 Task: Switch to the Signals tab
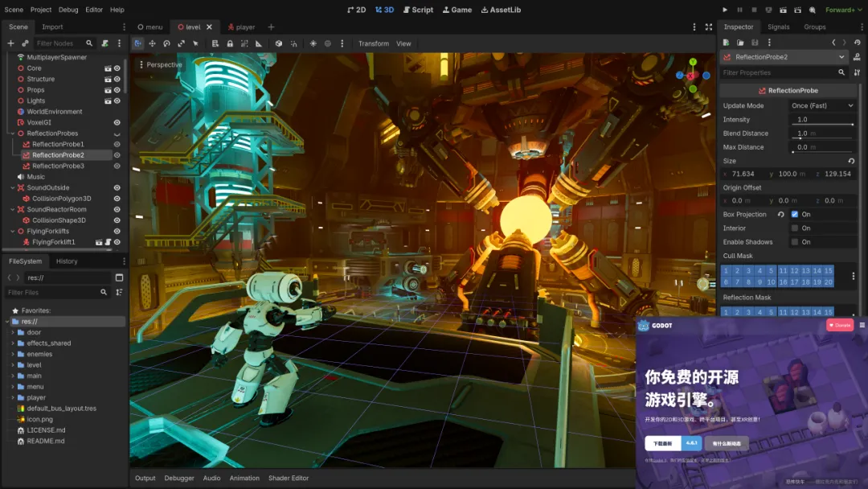pos(778,27)
